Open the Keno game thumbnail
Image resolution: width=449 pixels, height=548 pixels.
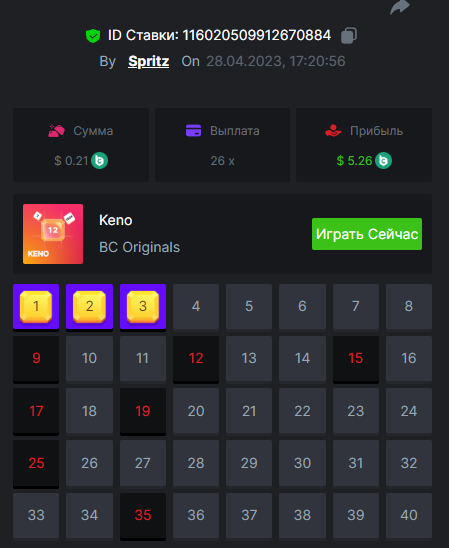53,234
